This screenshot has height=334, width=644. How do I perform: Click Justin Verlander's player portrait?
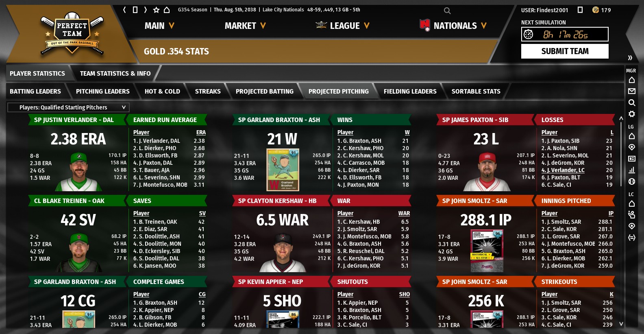click(79, 172)
